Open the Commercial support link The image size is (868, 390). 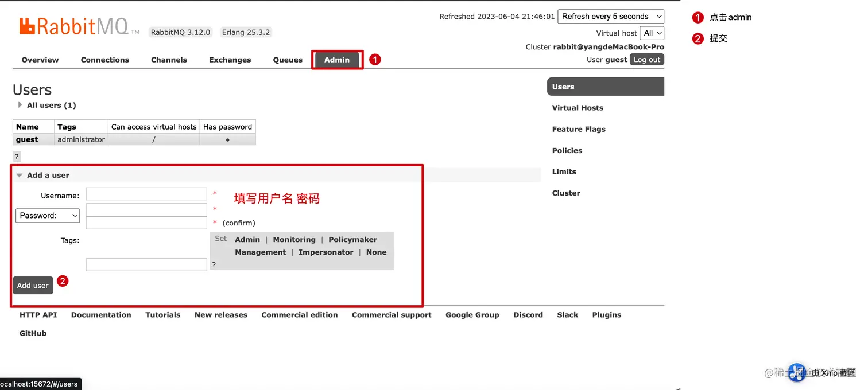point(392,315)
